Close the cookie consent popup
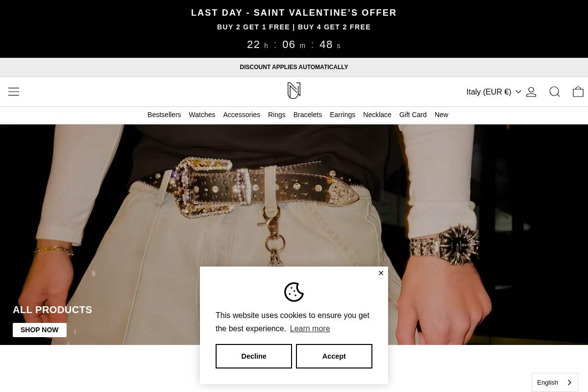 point(381,273)
